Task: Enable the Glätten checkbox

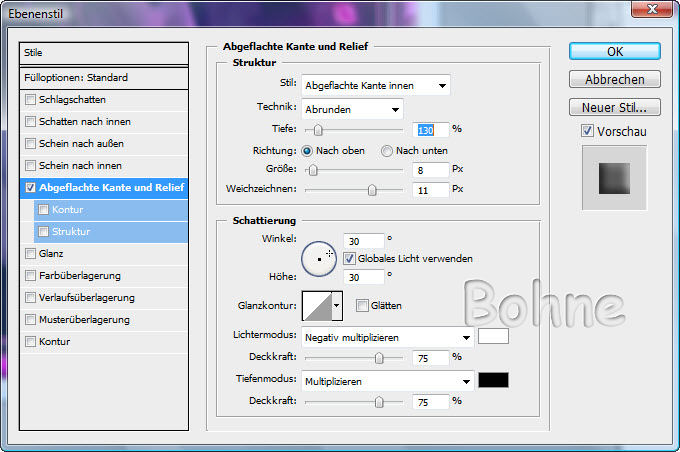Action: [x=362, y=305]
